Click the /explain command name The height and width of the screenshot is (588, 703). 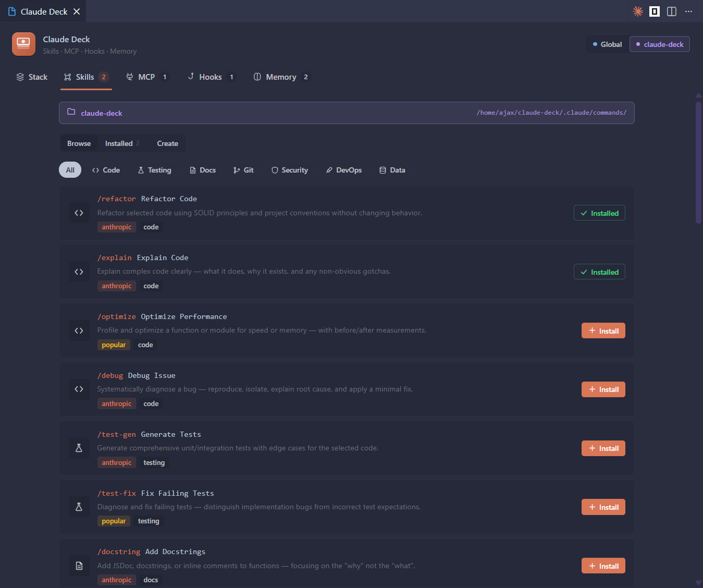(114, 258)
